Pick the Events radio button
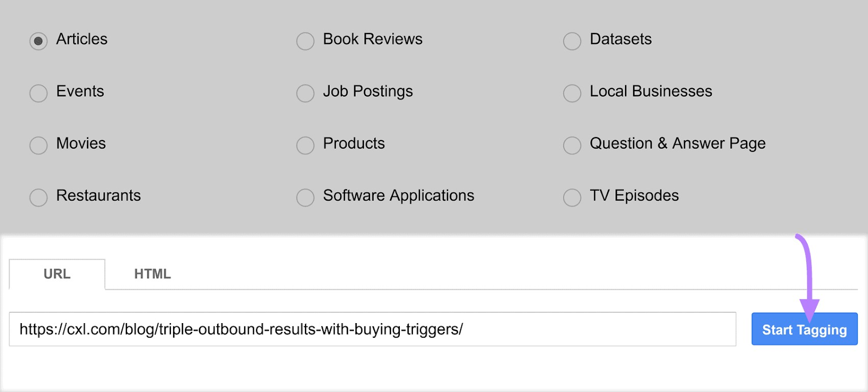This screenshot has width=868, height=392. tap(39, 93)
